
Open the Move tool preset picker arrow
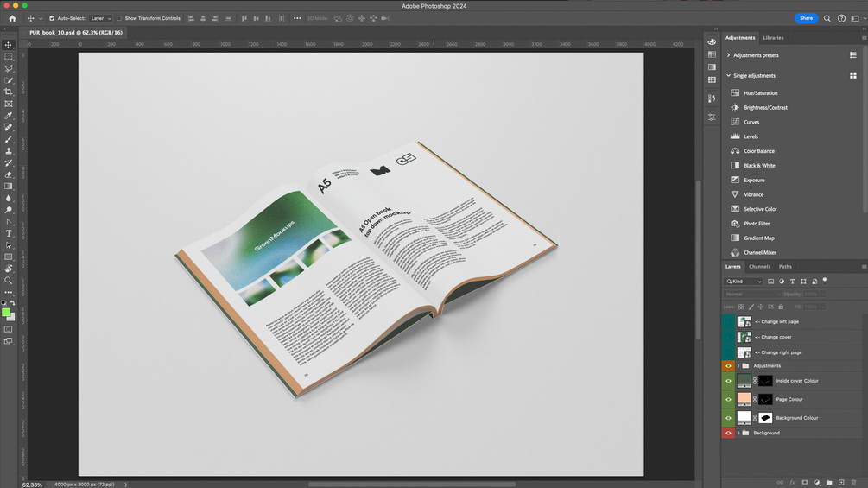tap(41, 19)
